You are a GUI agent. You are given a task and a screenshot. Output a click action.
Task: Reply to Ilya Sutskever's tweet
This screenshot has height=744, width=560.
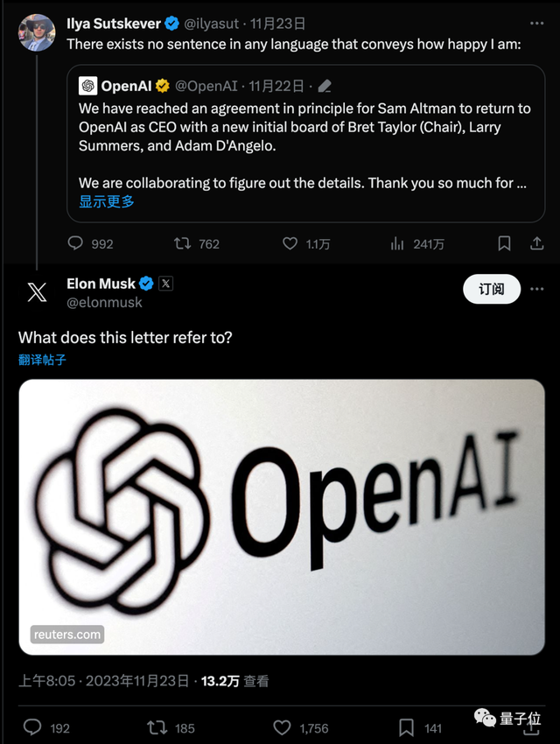[x=79, y=243]
